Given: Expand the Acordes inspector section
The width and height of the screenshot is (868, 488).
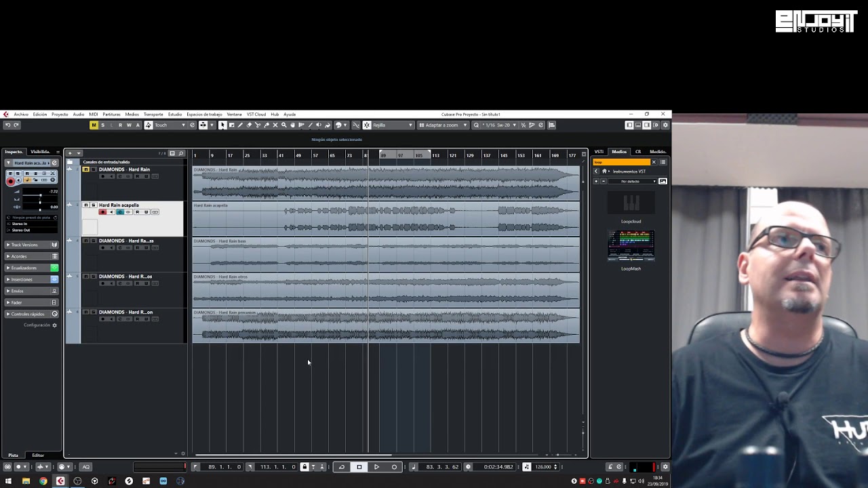Looking at the screenshot, I should pos(31,256).
